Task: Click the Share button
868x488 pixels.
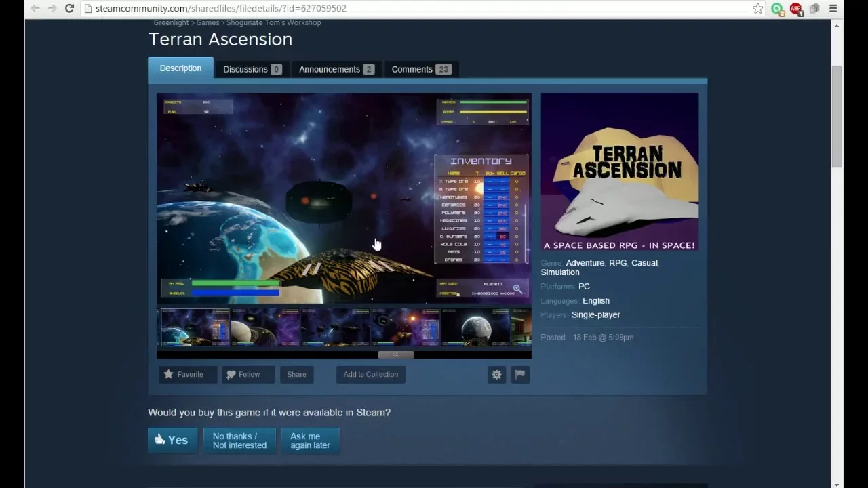Action: (296, 374)
